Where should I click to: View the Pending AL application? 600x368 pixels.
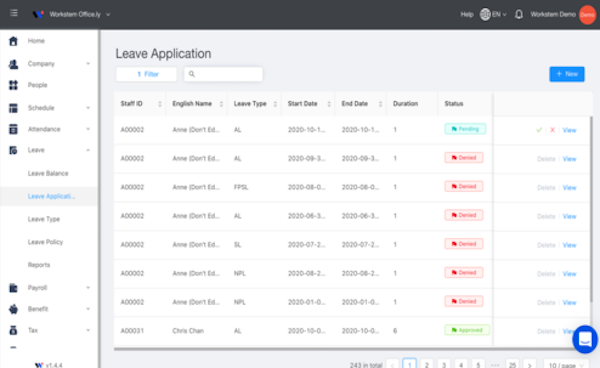(569, 130)
